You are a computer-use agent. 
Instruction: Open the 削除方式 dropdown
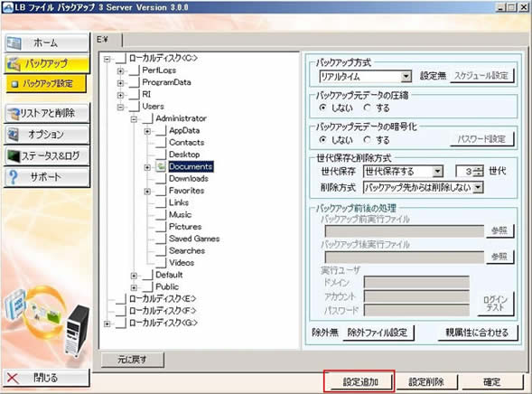pos(478,187)
